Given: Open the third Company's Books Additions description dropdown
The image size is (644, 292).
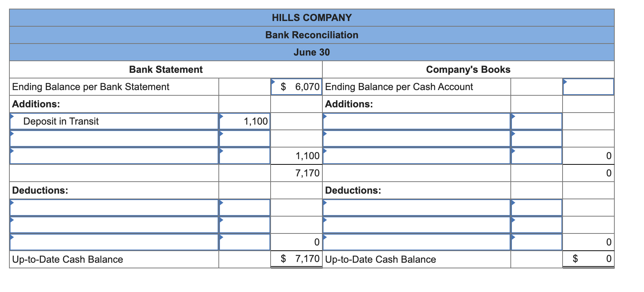Looking at the screenshot, I should (417, 156).
